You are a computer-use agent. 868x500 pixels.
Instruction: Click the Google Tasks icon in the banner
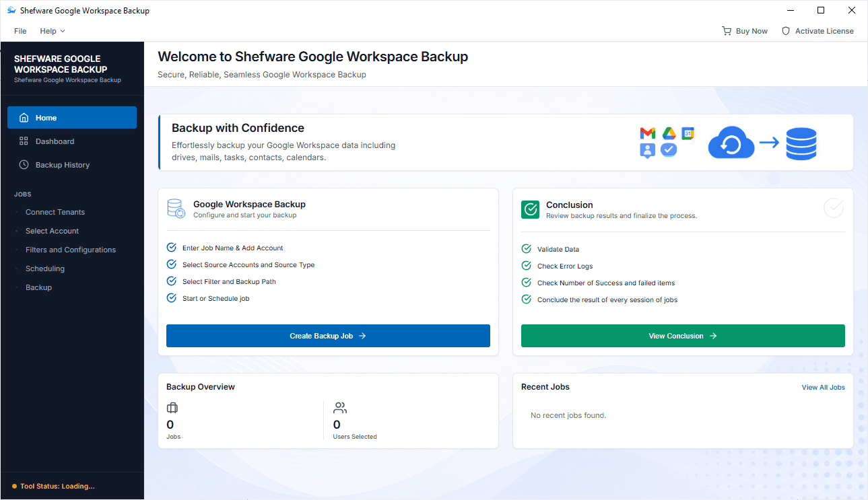click(x=669, y=150)
